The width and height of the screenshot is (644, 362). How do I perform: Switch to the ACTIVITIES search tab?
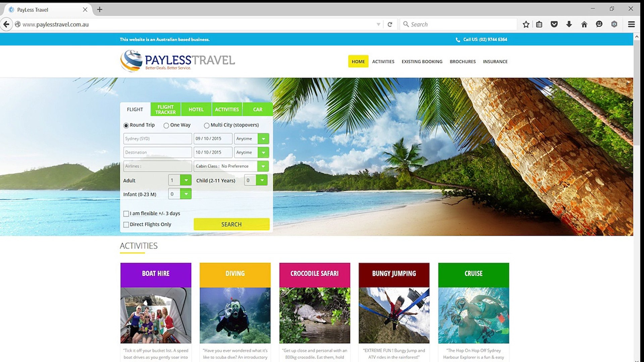(227, 109)
